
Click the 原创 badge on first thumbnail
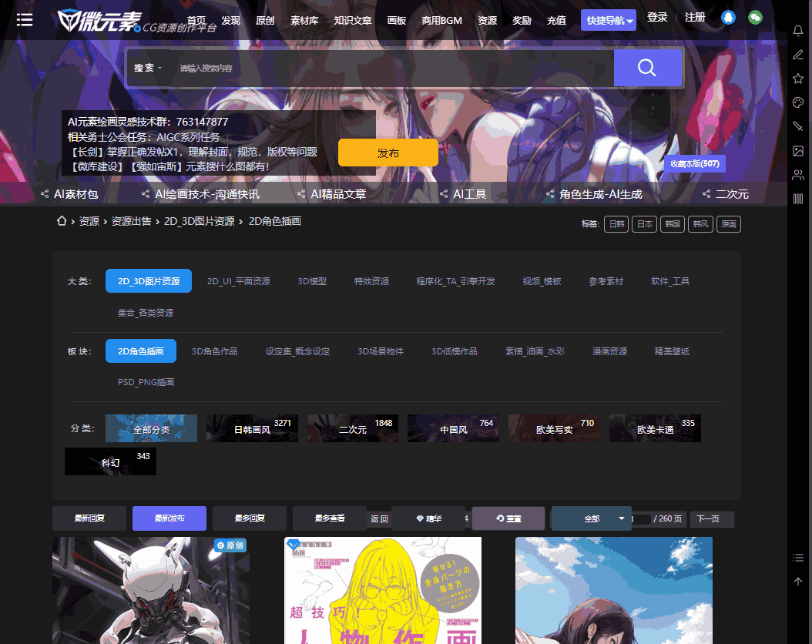[x=230, y=545]
